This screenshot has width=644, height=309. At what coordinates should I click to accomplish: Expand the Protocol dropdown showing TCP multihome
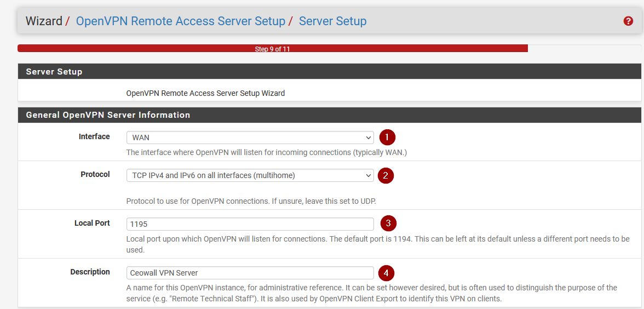(x=250, y=175)
